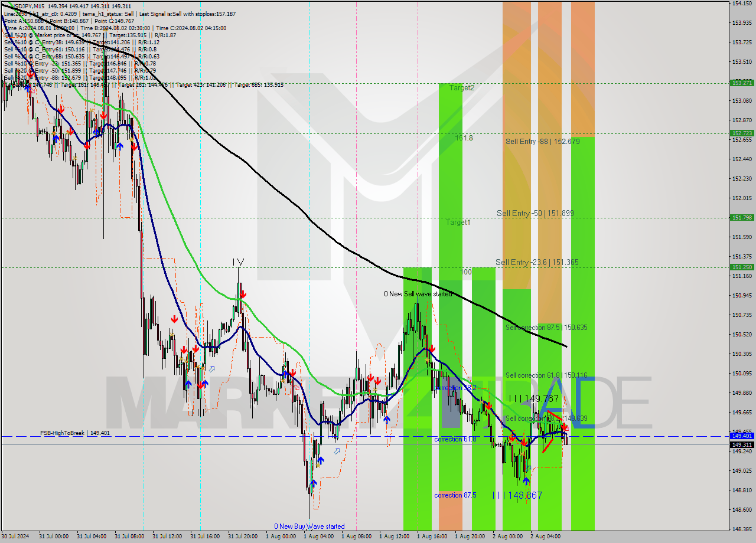The width and height of the screenshot is (756, 543).
Task: Click the '31 Jul 20:00' time axis label
Action: [x=242, y=537]
